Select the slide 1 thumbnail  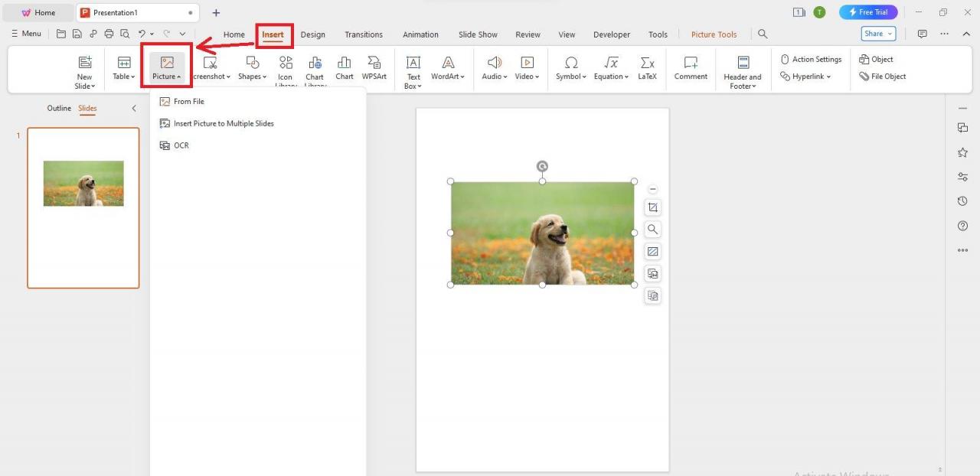coord(83,207)
